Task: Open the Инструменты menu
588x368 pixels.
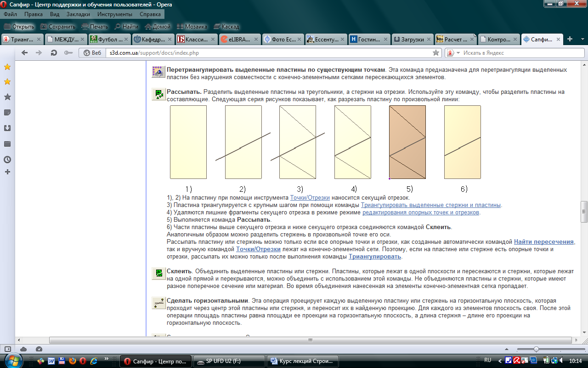Action: [115, 14]
